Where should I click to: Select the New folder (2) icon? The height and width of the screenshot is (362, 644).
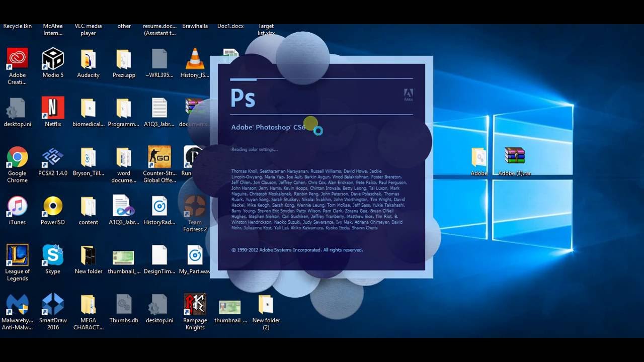[x=266, y=305]
